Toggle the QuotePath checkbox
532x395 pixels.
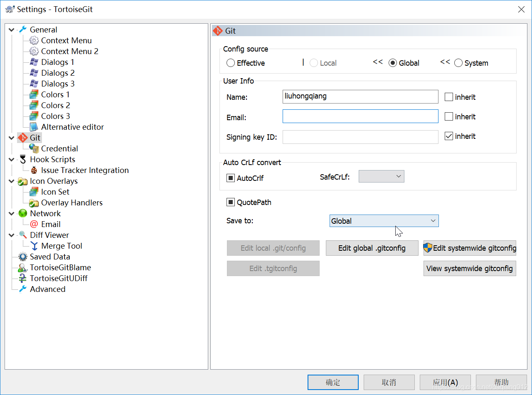point(231,202)
